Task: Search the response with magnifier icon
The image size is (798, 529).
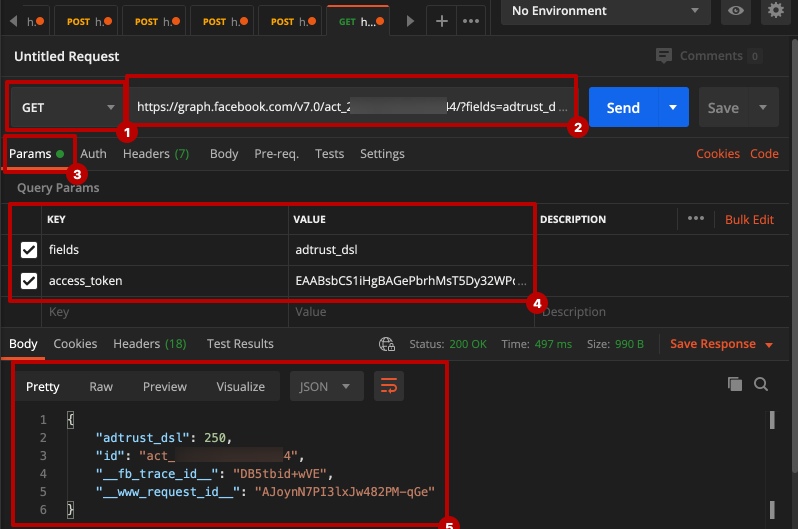Action: point(761,384)
